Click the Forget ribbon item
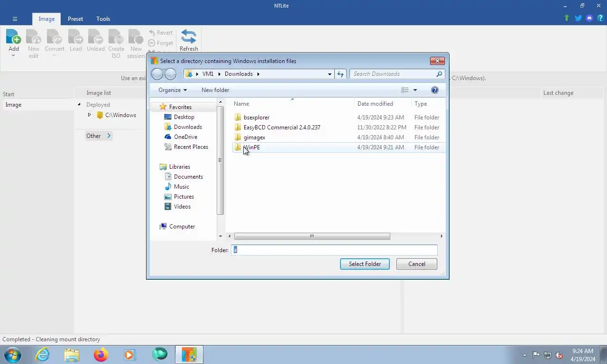Viewport: 607px width, 364px height. 161,43
